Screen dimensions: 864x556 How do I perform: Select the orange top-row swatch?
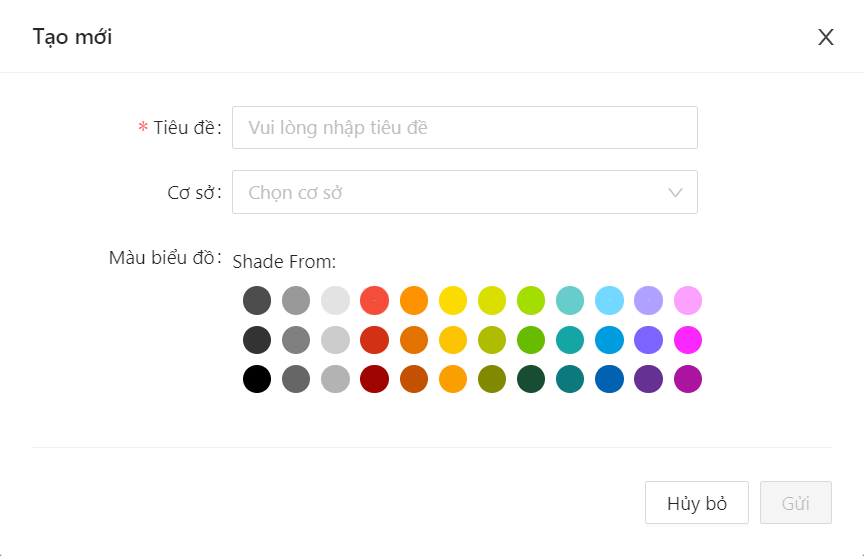414,300
